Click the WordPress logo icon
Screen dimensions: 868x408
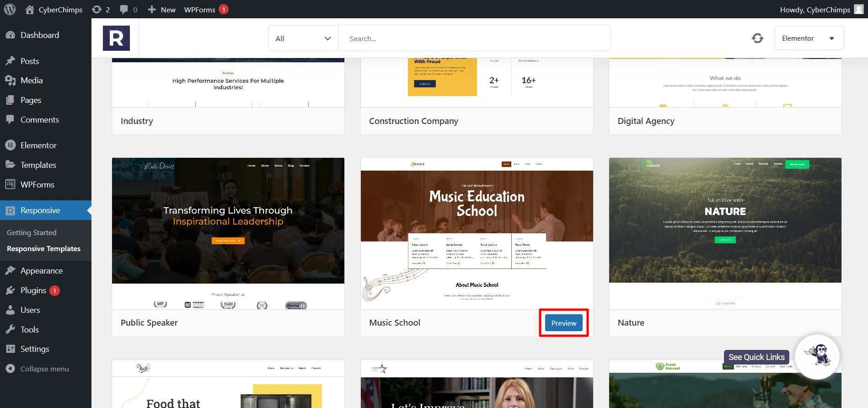point(10,9)
